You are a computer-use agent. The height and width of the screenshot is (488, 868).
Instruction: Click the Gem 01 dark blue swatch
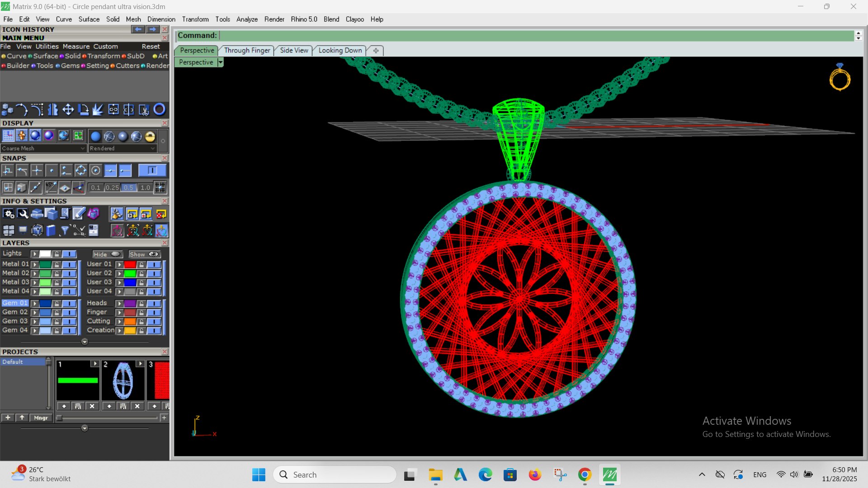pos(45,303)
